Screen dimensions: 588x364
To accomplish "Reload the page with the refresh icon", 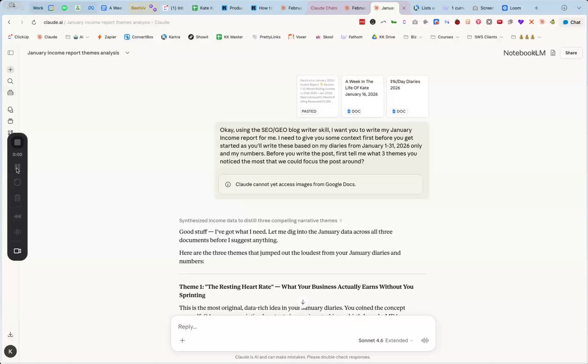I will point(34,22).
